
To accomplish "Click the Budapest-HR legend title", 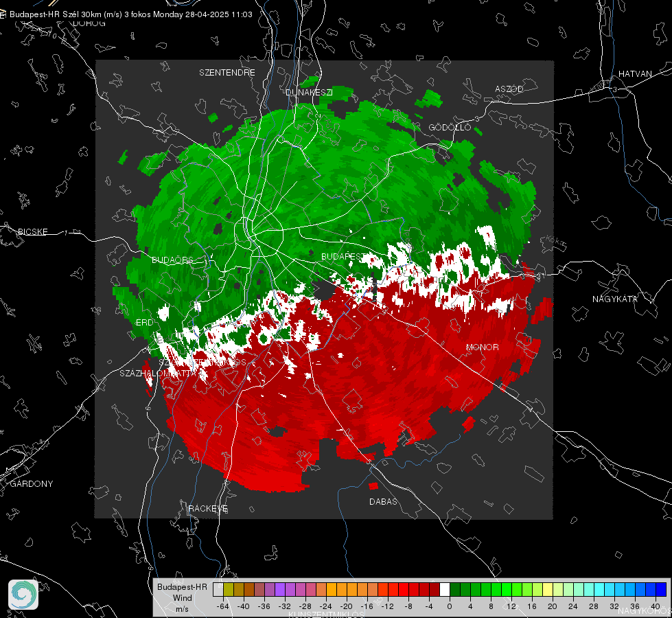I will pyautogui.click(x=182, y=586).
